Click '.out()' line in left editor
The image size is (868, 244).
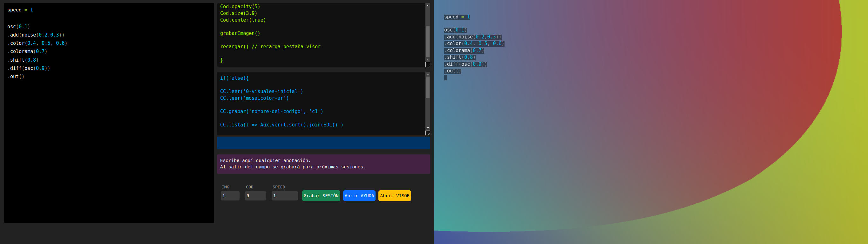point(16,77)
